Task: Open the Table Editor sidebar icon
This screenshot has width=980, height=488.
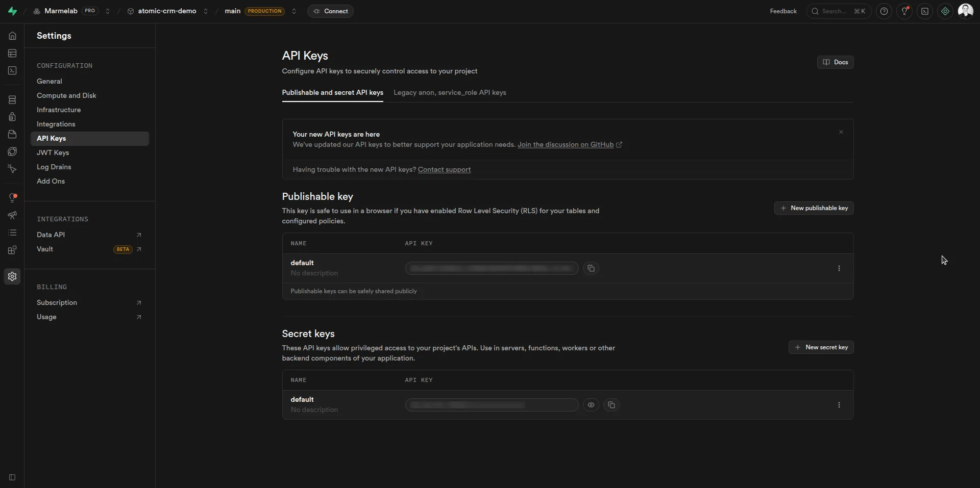Action: pos(12,53)
